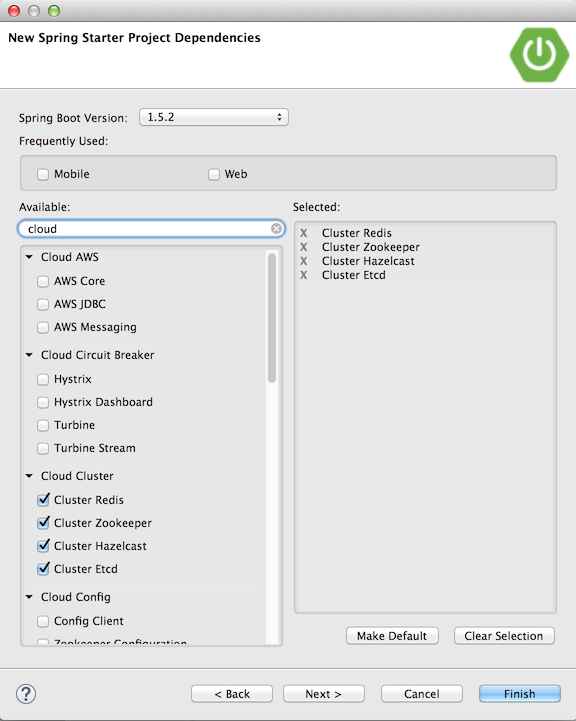576x721 pixels.
Task: Enable the Web checkbox
Action: click(x=214, y=174)
